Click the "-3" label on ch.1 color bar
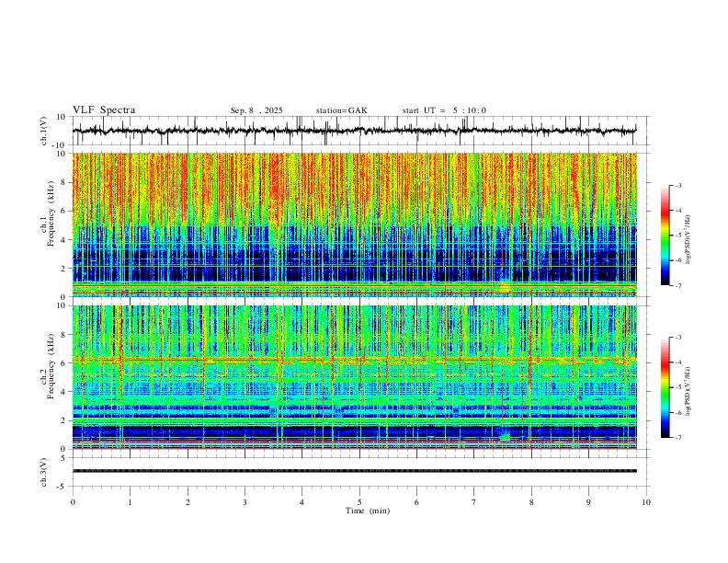Screen dimensions: 728x563 pyautogui.click(x=678, y=186)
